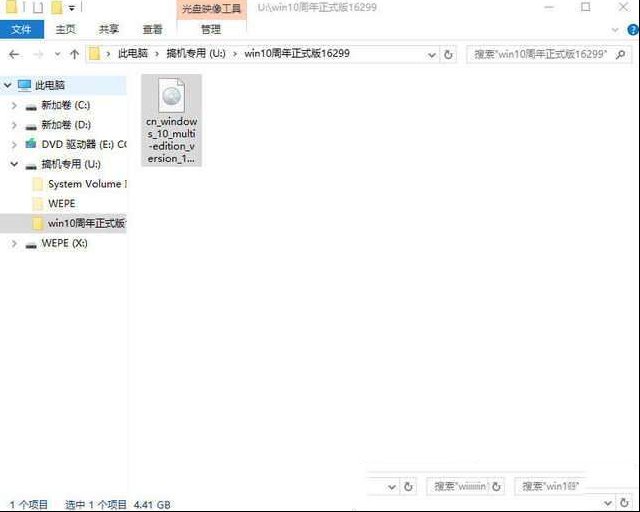Screen dimensions: 640x512
Task: Open the System Volume folder in tree
Action: pyautogui.click(x=87, y=184)
